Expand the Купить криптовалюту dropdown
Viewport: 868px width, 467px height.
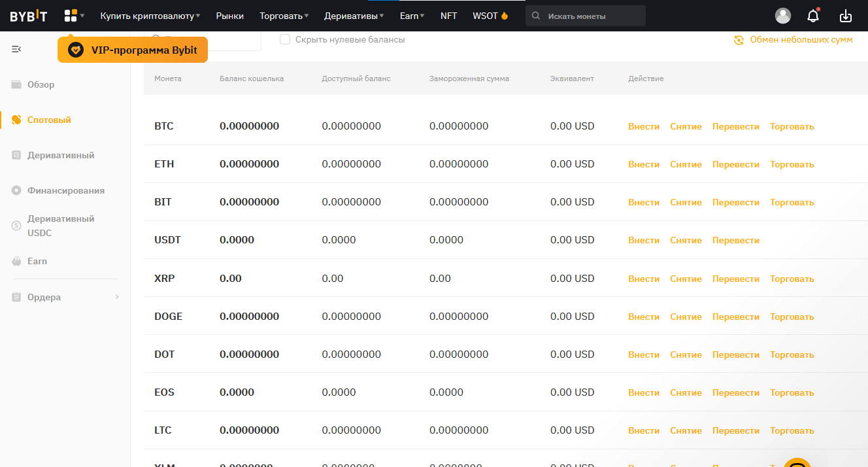(x=150, y=16)
